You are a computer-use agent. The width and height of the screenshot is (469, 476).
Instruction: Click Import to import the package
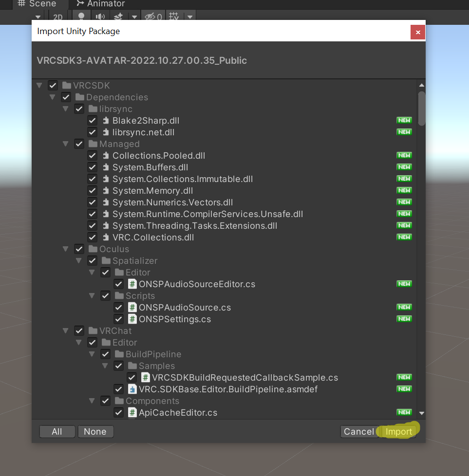click(x=398, y=431)
